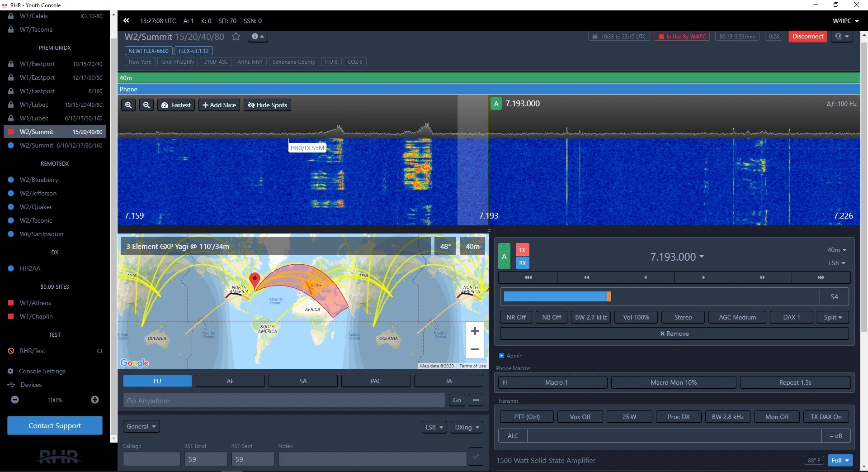Viewport: 868px width, 472px height.
Task: Click the map zoom in plus
Action: [x=475, y=331]
